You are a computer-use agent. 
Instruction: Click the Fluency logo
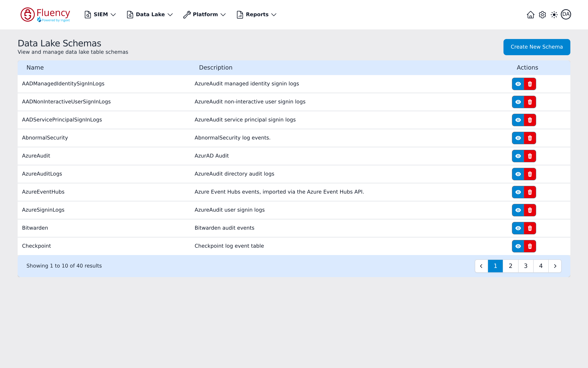pyautogui.click(x=45, y=15)
